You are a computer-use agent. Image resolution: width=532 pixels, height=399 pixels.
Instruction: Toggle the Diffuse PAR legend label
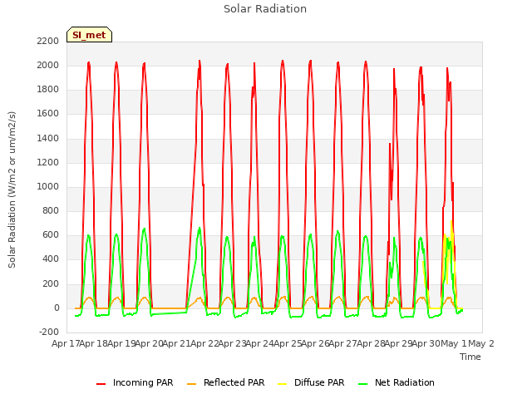(x=319, y=382)
